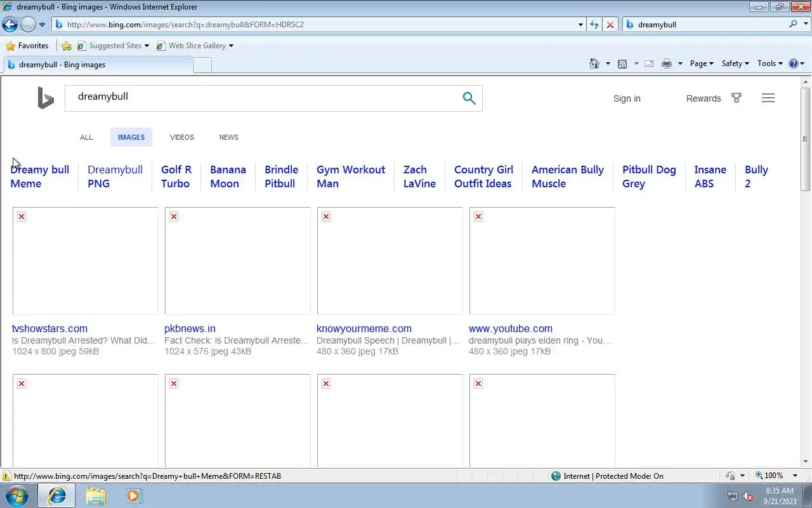The image size is (812, 508).
Task: Select the Zach LaVine suggestion
Action: tap(419, 177)
